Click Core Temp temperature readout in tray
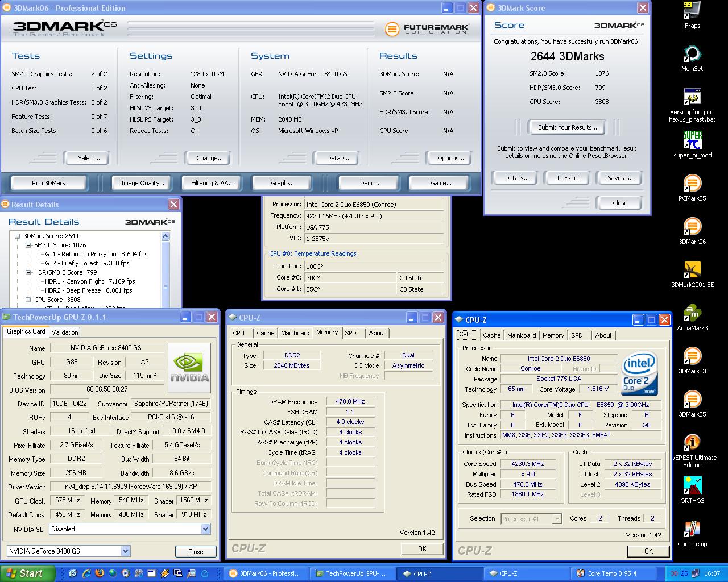The width and height of the screenshot is (728, 582). click(680, 573)
